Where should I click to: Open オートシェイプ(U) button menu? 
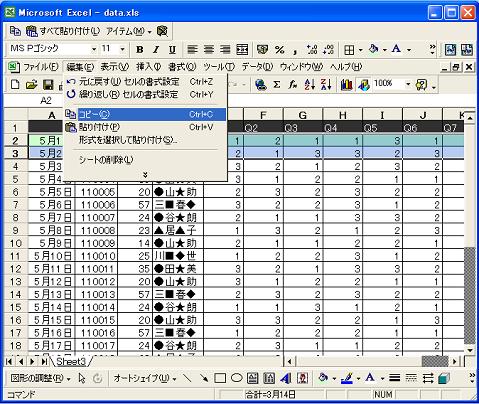click(x=144, y=378)
